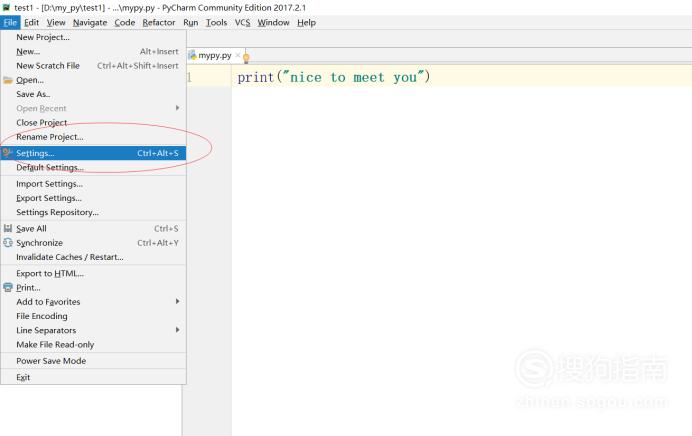The height and width of the screenshot is (436, 692).
Task: Open the Run menu
Action: 191,23
